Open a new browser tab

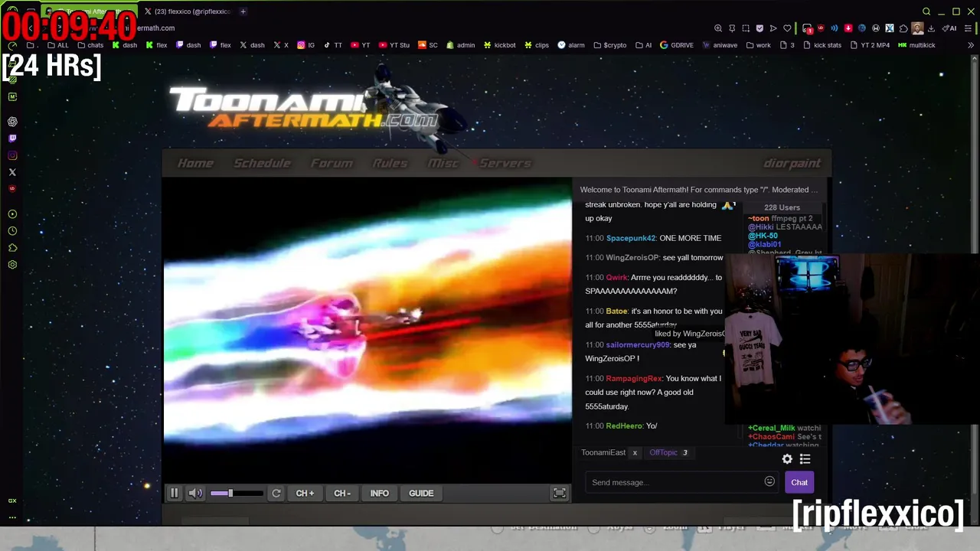[x=243, y=11]
